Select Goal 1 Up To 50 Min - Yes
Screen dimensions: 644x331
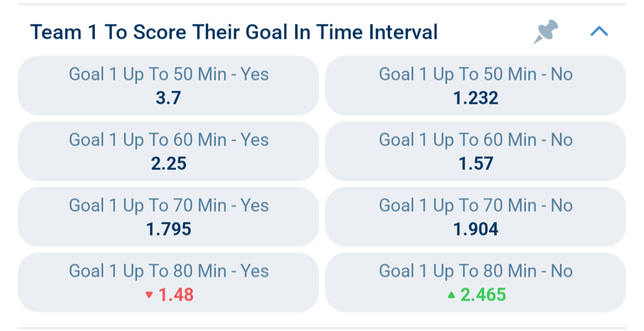click(168, 85)
